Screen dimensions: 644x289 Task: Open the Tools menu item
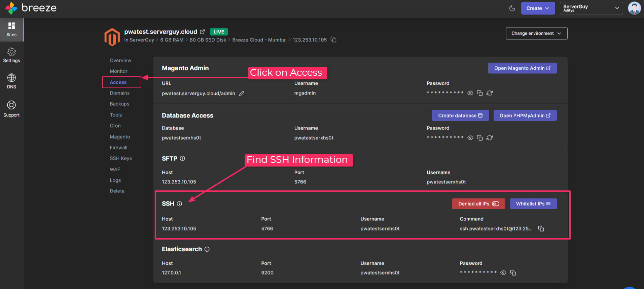pos(116,115)
